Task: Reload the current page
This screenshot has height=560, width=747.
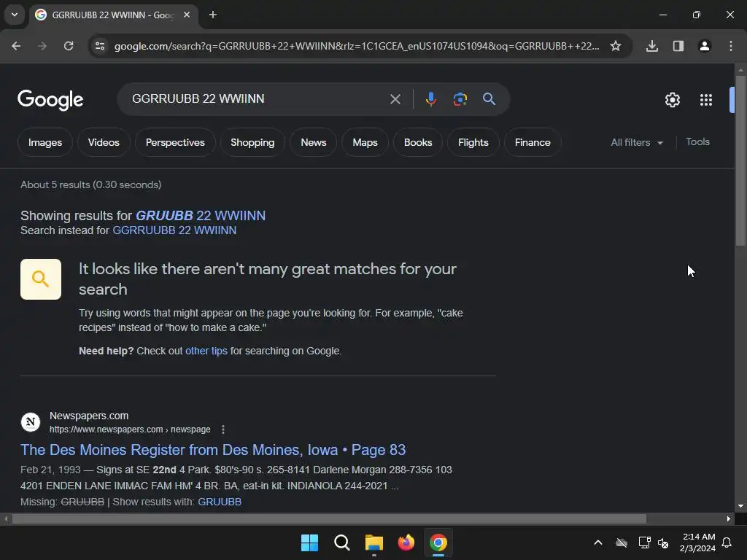Action: click(69, 46)
